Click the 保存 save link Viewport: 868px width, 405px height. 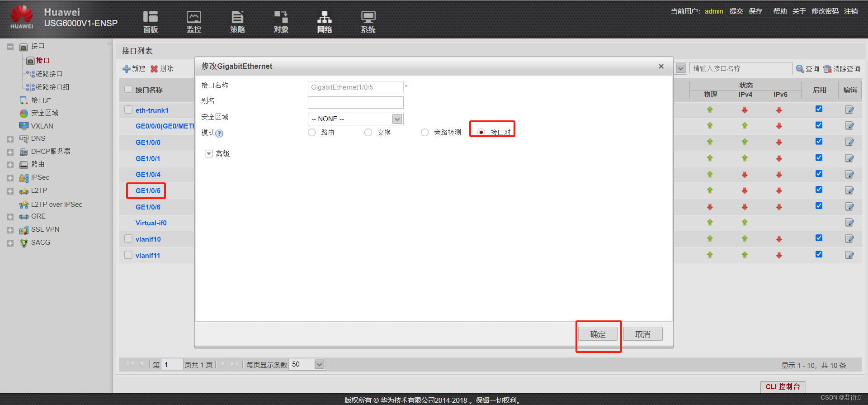(755, 11)
